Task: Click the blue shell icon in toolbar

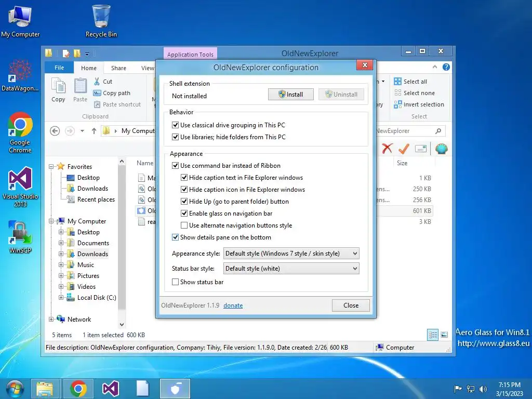Action: point(442,149)
